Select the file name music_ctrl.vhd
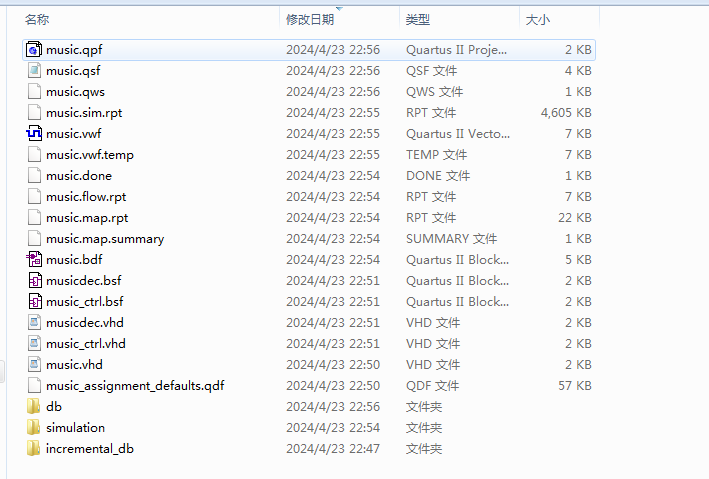The width and height of the screenshot is (709, 479). click(86, 344)
